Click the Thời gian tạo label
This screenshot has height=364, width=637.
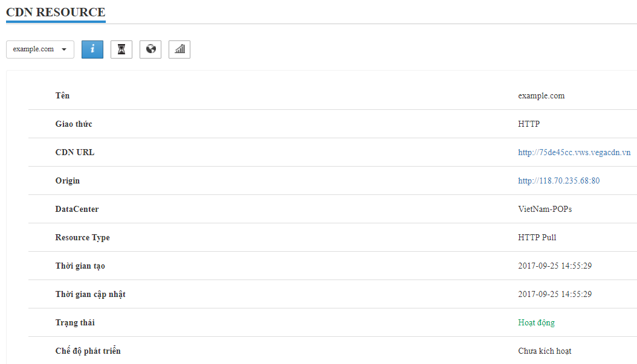(x=80, y=266)
